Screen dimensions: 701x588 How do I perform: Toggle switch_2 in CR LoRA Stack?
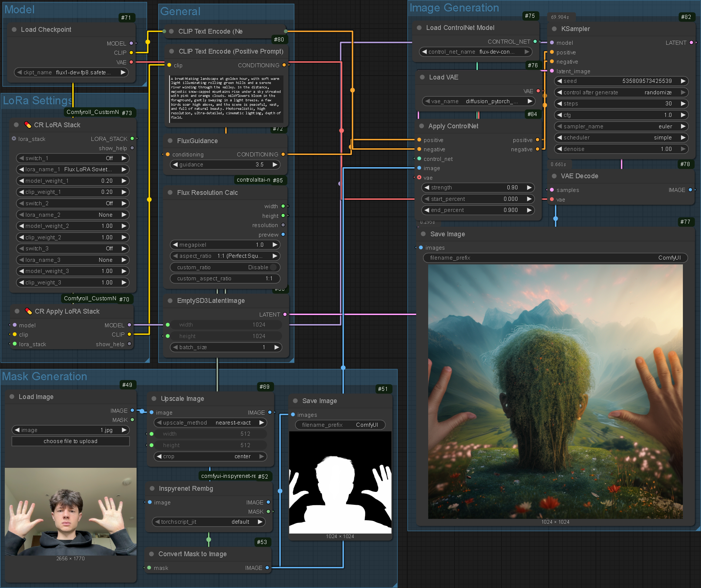pyautogui.click(x=72, y=203)
